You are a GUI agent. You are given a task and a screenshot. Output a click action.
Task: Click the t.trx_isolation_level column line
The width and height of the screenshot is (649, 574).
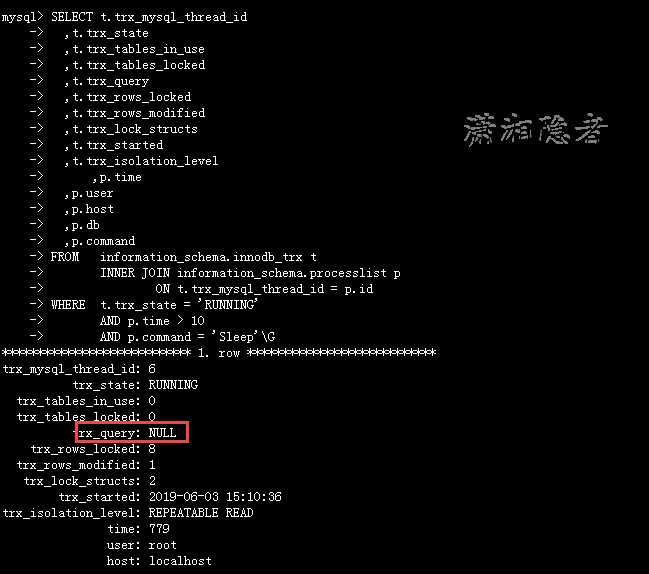click(x=141, y=161)
